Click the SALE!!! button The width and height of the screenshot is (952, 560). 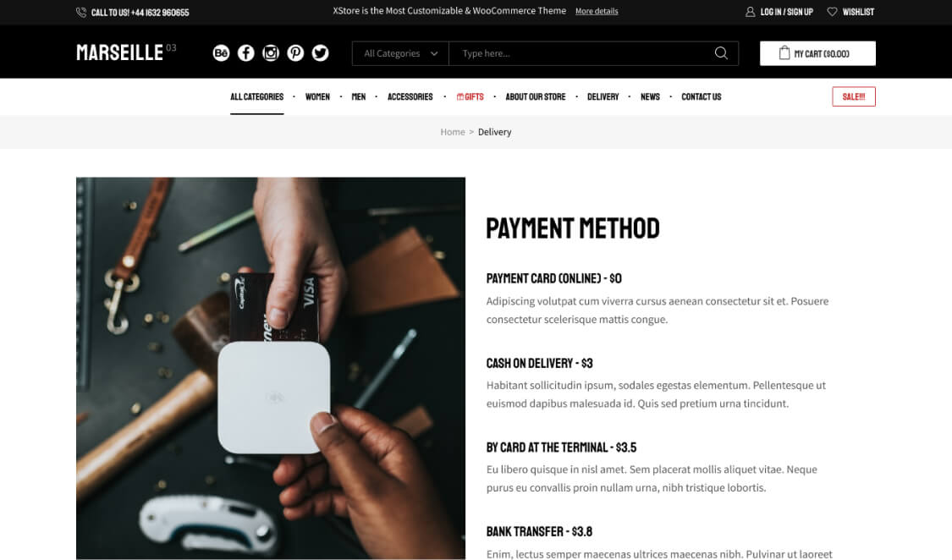tap(854, 96)
